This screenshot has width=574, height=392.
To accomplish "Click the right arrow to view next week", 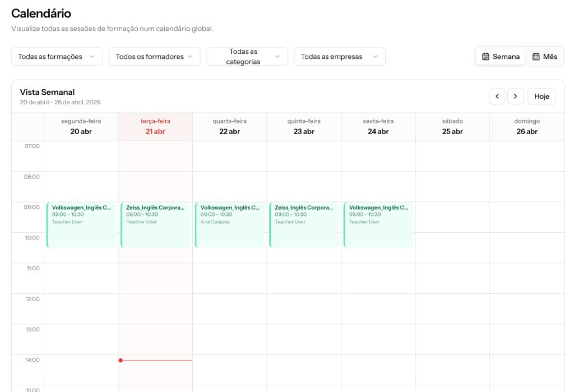I will point(515,96).
